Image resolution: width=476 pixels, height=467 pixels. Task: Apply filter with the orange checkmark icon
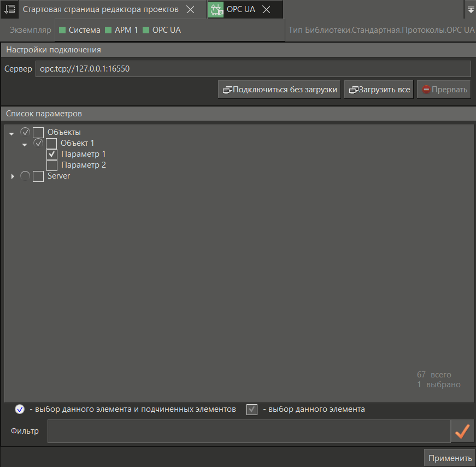(x=462, y=431)
